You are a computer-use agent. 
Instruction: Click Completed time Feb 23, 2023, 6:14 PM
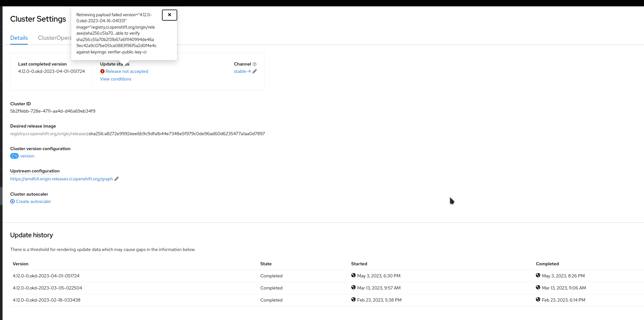[x=563, y=300]
